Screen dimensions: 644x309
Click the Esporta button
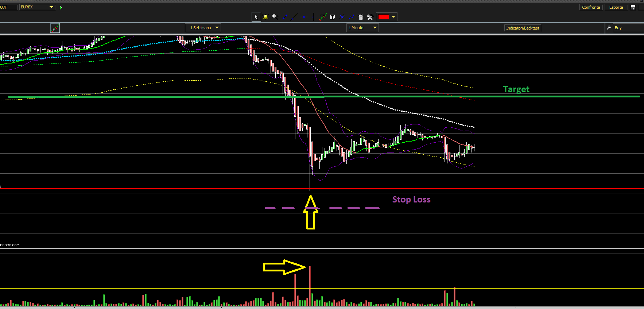pos(616,7)
